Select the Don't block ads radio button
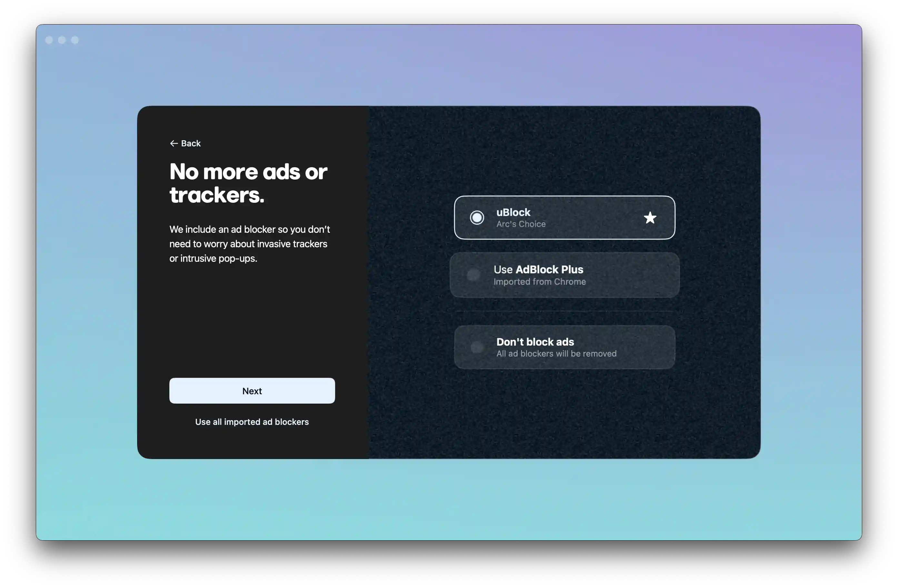Screen dimensions: 898x588 point(477,347)
